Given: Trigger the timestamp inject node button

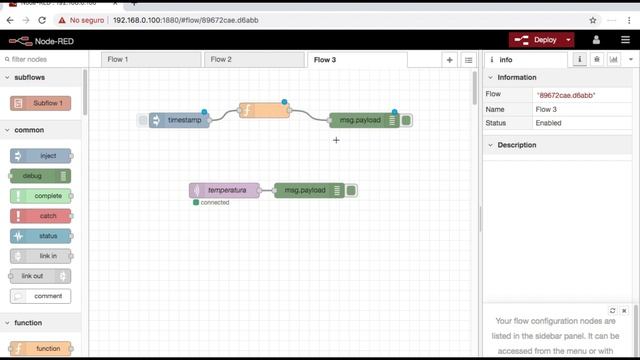Looking at the screenshot, I should pos(142,120).
